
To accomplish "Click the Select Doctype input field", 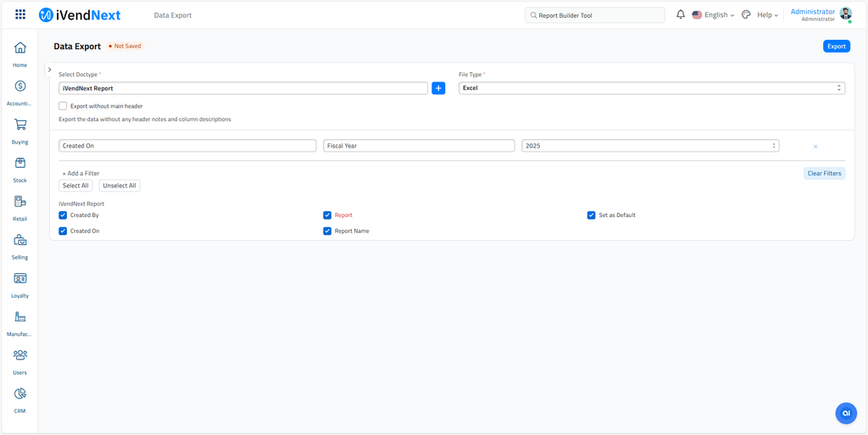I will tap(243, 88).
